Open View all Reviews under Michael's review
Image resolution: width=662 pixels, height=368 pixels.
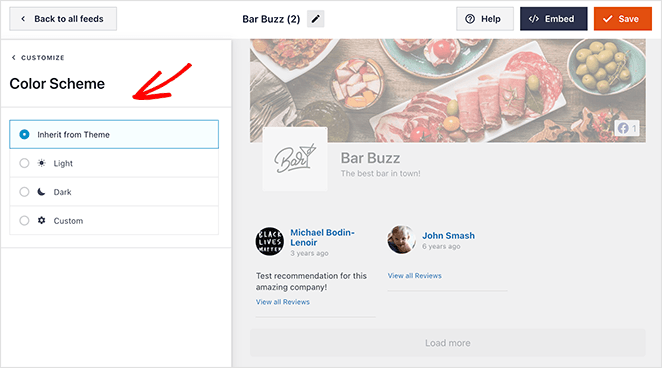pyautogui.click(x=283, y=302)
